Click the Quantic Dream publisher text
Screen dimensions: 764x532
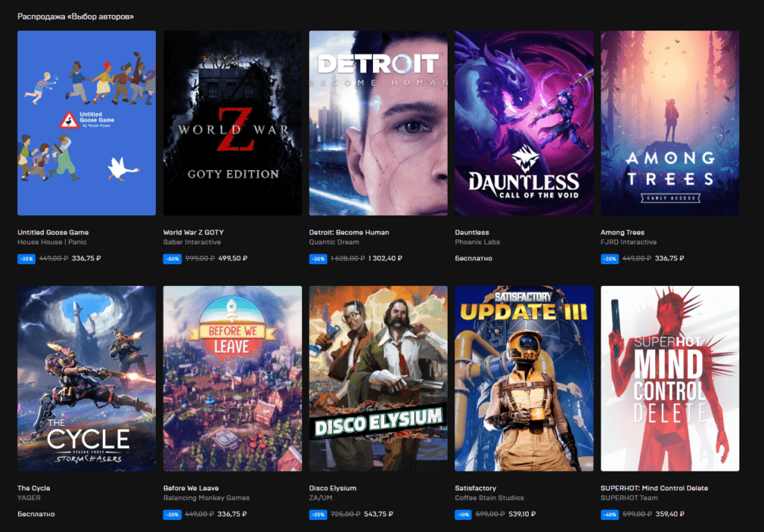click(334, 242)
